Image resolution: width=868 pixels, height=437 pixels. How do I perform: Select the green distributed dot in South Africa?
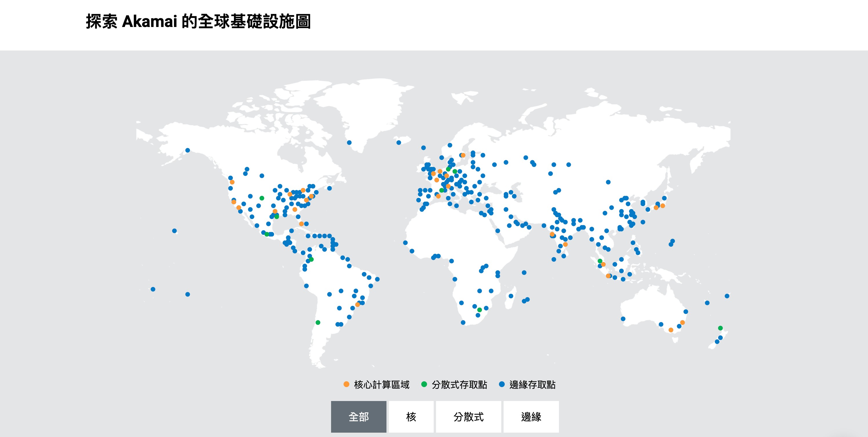point(480,310)
